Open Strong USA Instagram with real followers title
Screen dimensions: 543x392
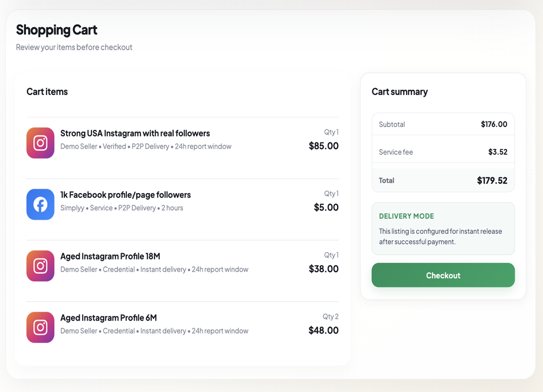tap(135, 133)
